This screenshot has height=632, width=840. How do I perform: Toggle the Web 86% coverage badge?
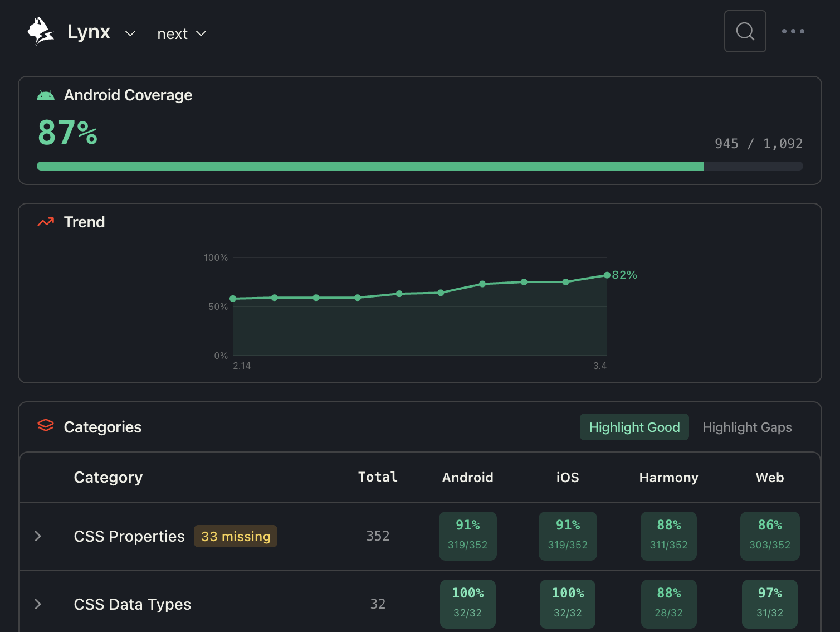[x=770, y=536]
